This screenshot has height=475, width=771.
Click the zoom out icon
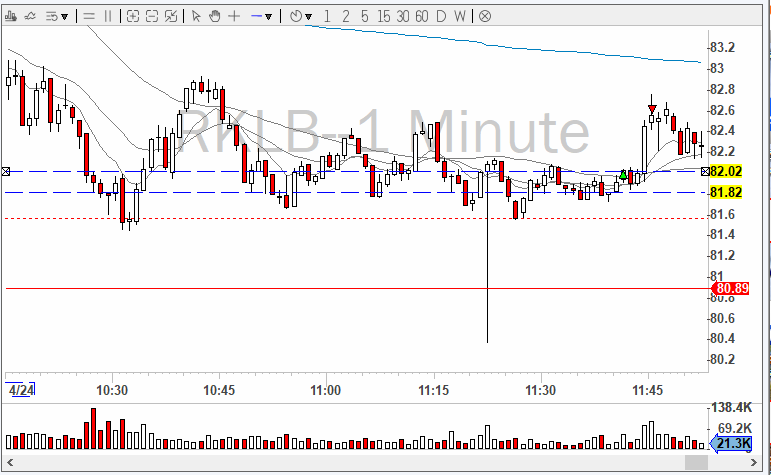click(152, 16)
